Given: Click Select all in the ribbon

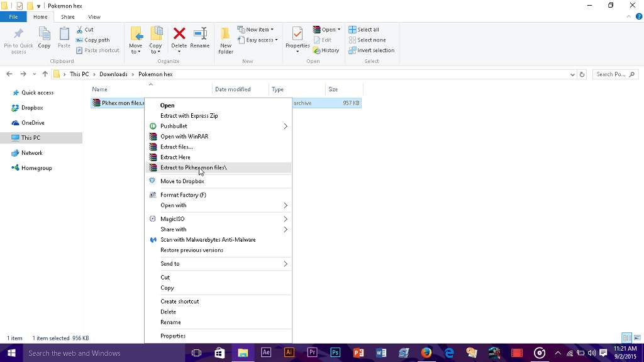Looking at the screenshot, I should [364, 30].
